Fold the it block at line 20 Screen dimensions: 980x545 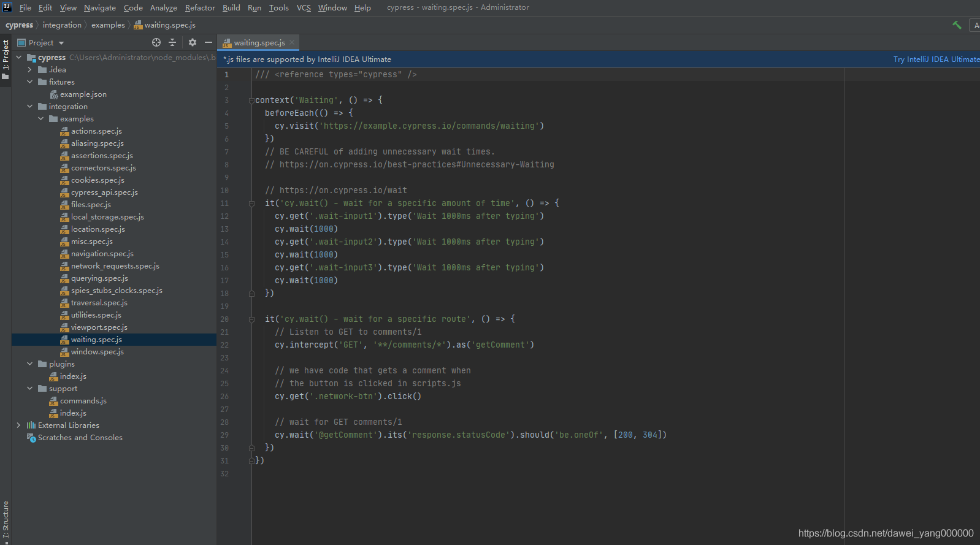pyautogui.click(x=251, y=319)
